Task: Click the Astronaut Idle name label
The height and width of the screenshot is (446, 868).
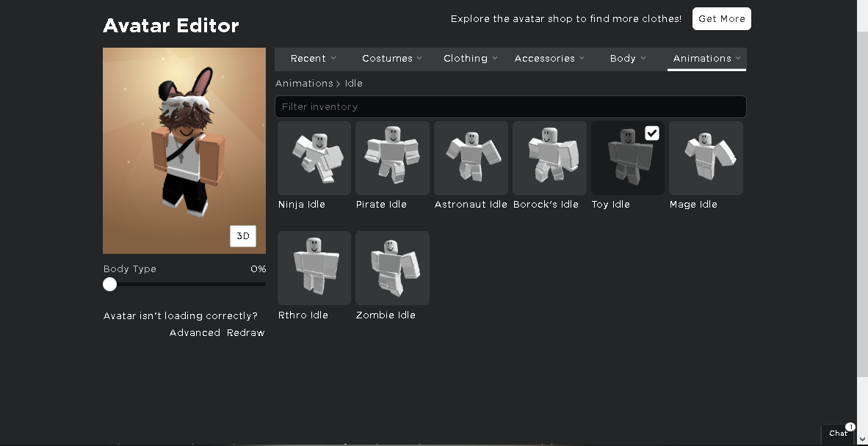Action: [471, 205]
